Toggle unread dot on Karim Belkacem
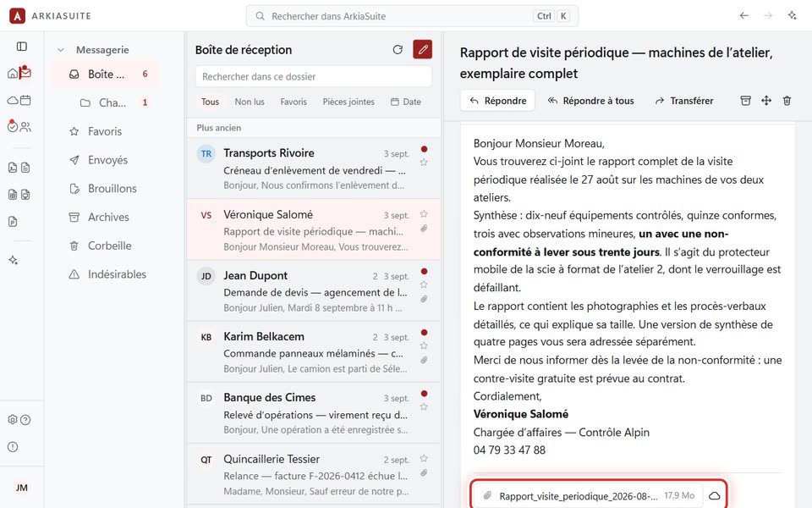 point(424,332)
